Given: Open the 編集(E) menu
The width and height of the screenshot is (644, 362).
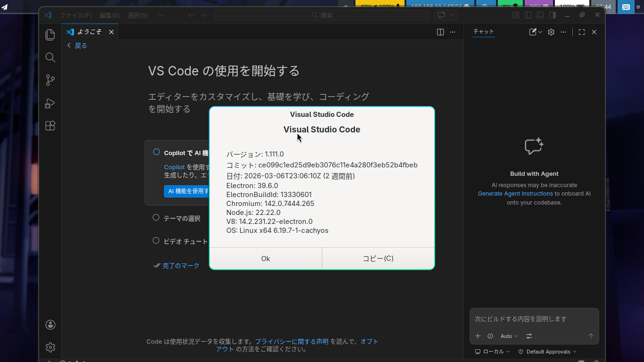Looking at the screenshot, I should pyautogui.click(x=109, y=15).
